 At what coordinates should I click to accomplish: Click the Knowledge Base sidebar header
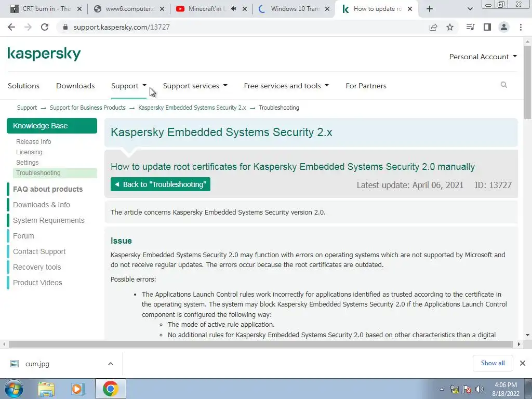tap(52, 126)
